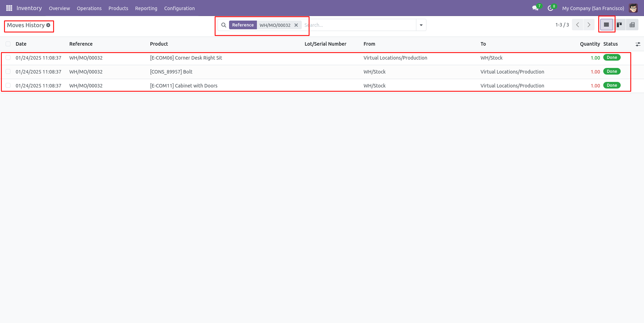
Task: Open the Overview menu
Action: pos(59,8)
